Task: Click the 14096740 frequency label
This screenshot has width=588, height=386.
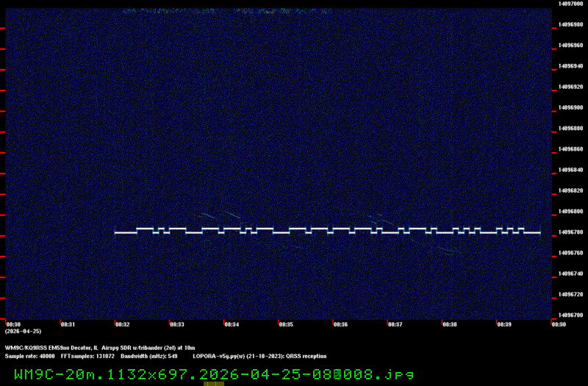Action: point(571,274)
